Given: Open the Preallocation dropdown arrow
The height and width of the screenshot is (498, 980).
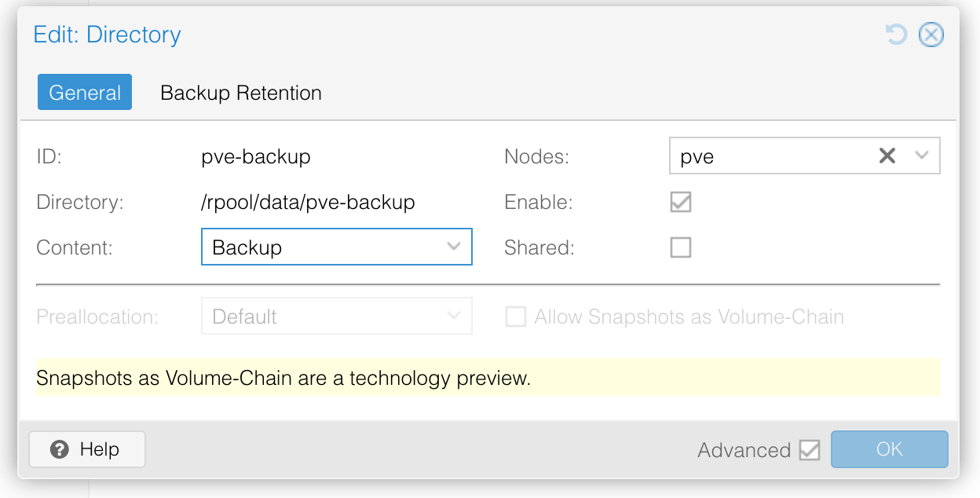Looking at the screenshot, I should pyautogui.click(x=454, y=317).
